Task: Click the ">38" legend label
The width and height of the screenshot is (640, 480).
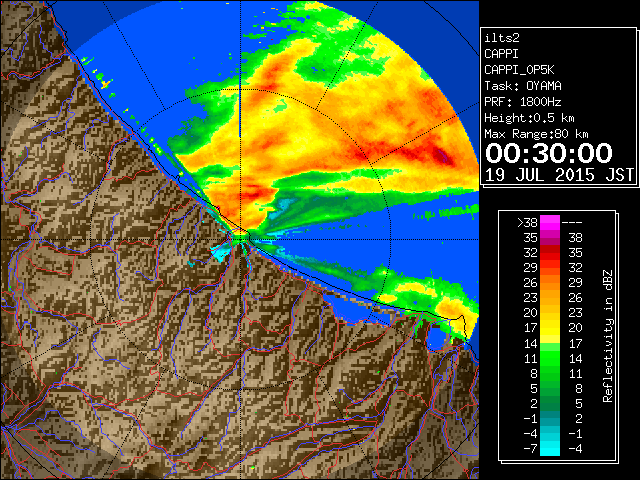Action: point(527,223)
